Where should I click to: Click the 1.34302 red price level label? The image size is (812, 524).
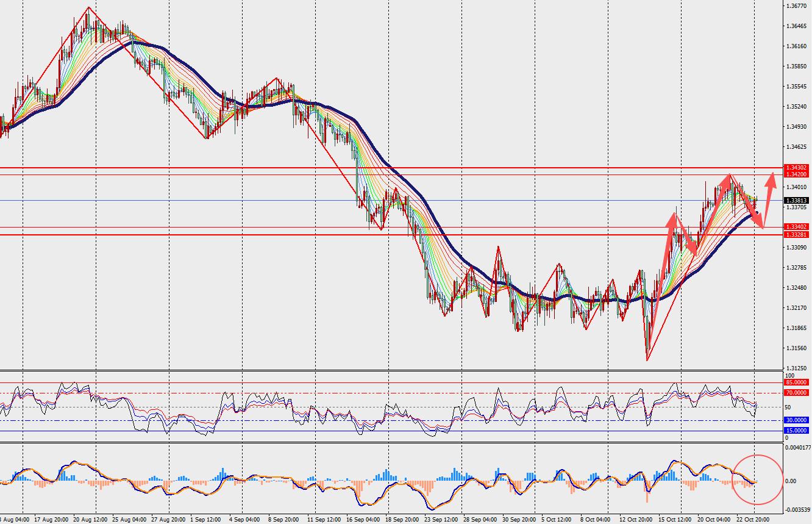(x=797, y=168)
